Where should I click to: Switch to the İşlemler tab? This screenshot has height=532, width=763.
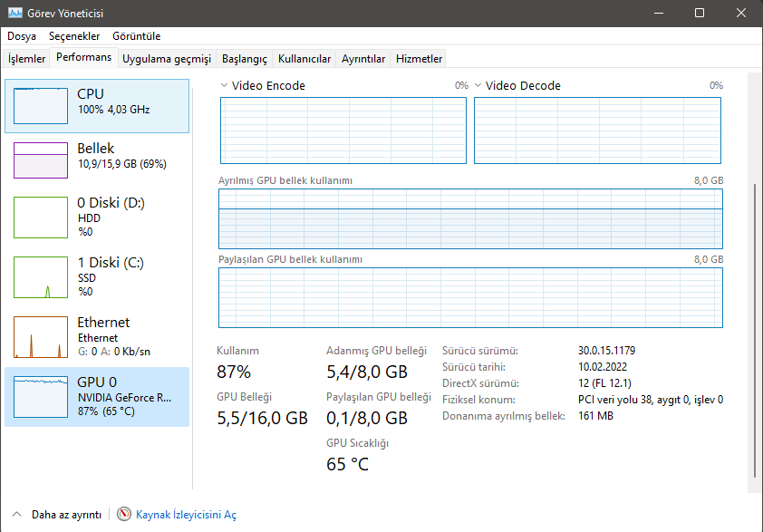pyautogui.click(x=27, y=59)
